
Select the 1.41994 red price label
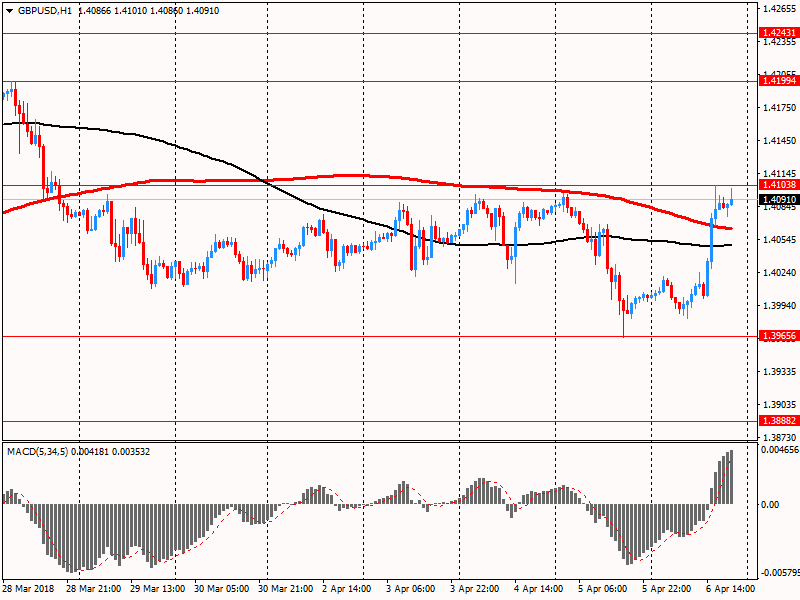(779, 81)
